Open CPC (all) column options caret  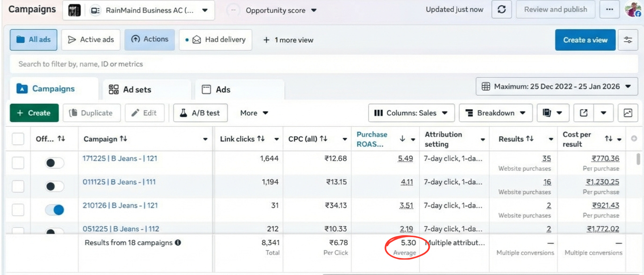pos(345,139)
